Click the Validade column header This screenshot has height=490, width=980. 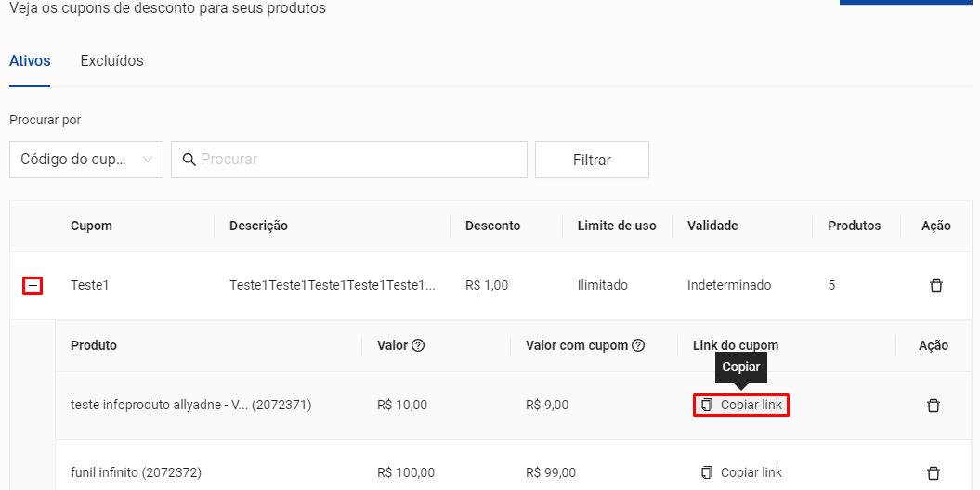point(712,226)
